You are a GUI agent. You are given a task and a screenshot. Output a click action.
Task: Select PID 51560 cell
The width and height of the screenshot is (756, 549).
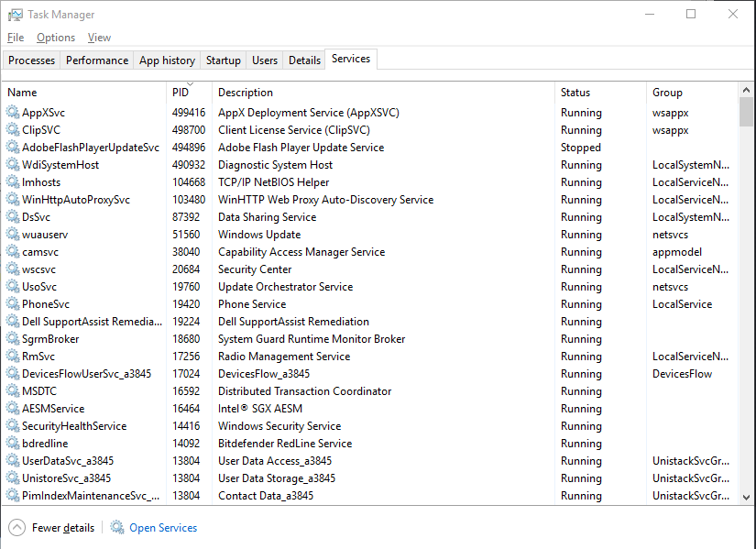[186, 235]
